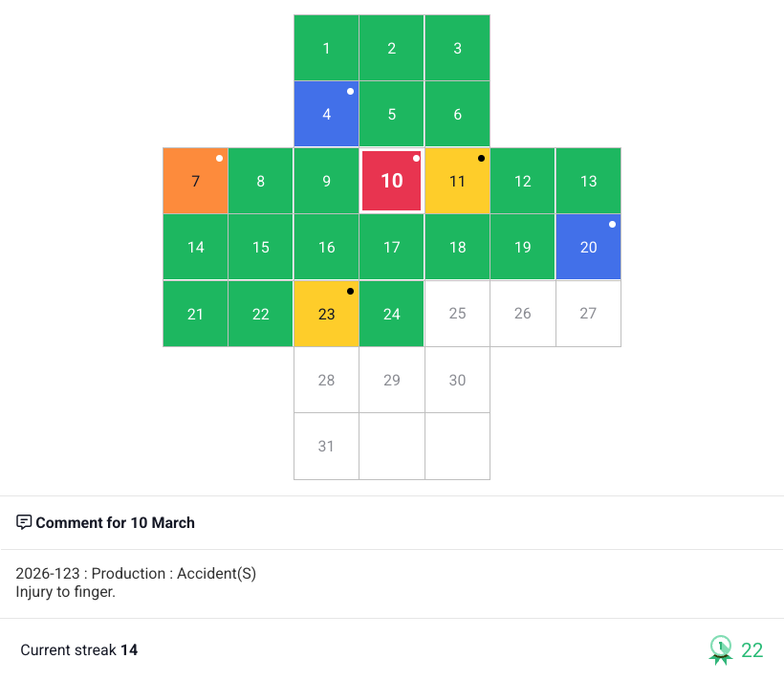Open the orange day 7 cell
The image size is (784, 681).
point(196,181)
